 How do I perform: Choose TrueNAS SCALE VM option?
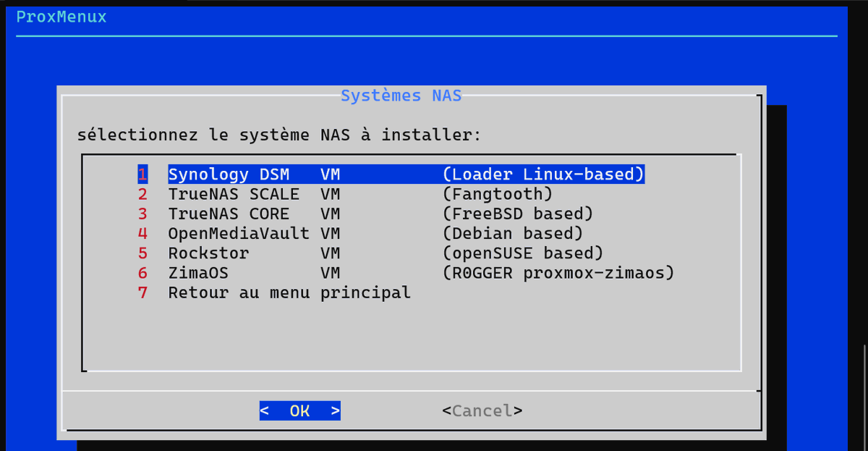345,194
